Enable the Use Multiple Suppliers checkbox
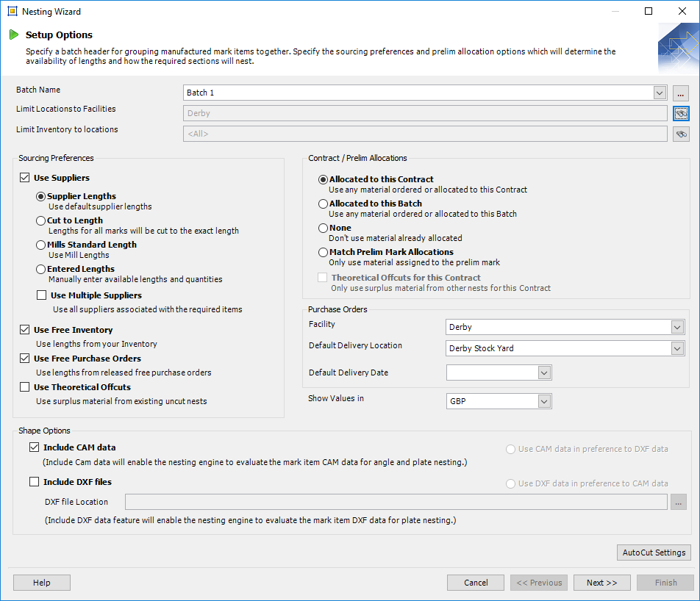The width and height of the screenshot is (700, 601). click(42, 295)
